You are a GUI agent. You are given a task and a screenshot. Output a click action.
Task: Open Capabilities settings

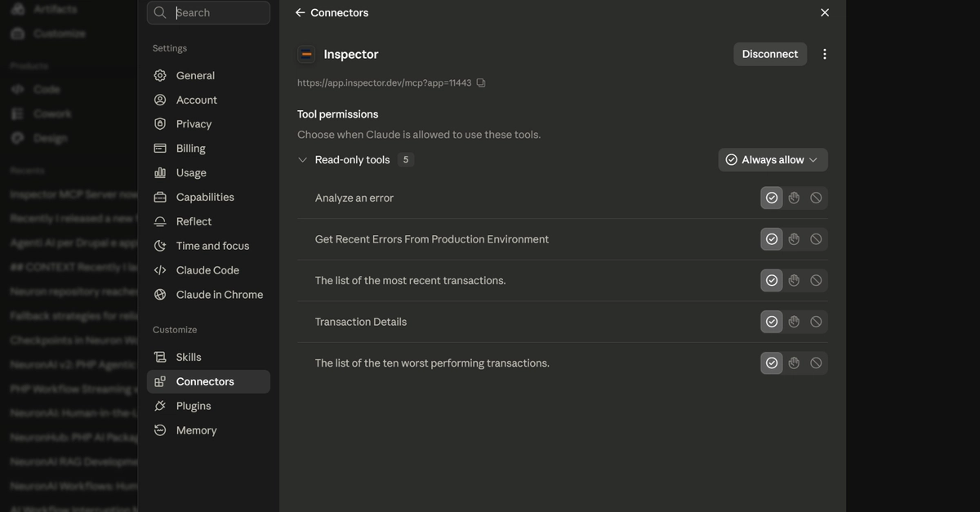pyautogui.click(x=208, y=197)
